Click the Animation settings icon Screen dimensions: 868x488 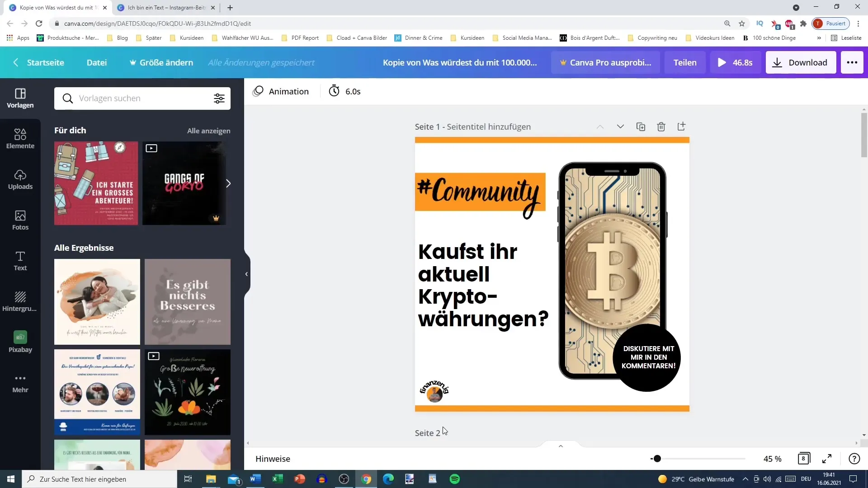[x=259, y=91]
